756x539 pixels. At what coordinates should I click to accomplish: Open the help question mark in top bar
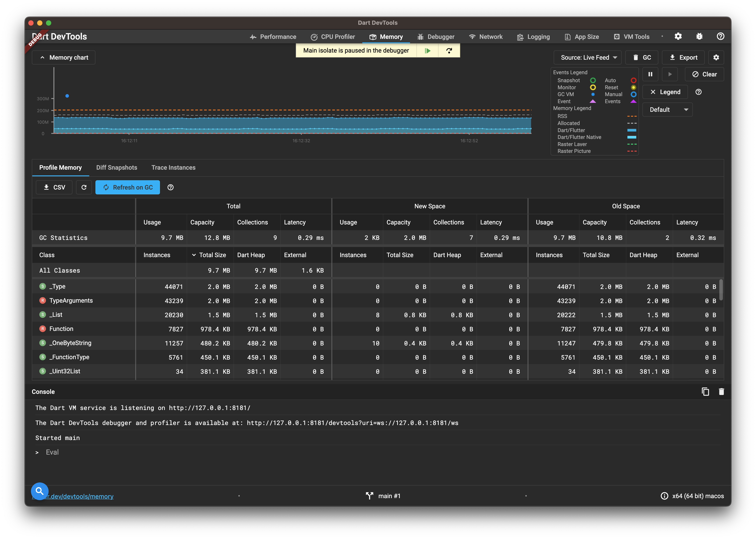click(720, 36)
